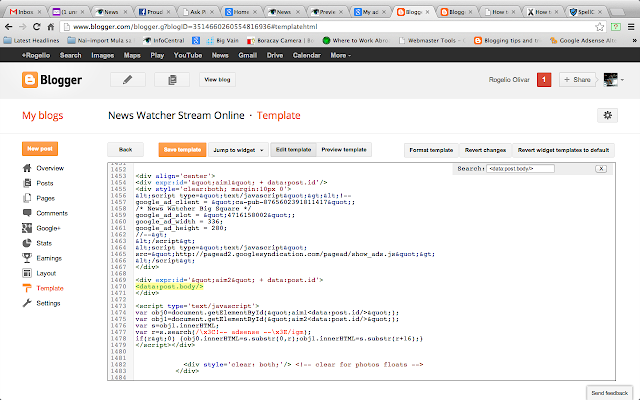Click the Blogger logo icon
The height and width of the screenshot is (400, 640).
point(30,80)
